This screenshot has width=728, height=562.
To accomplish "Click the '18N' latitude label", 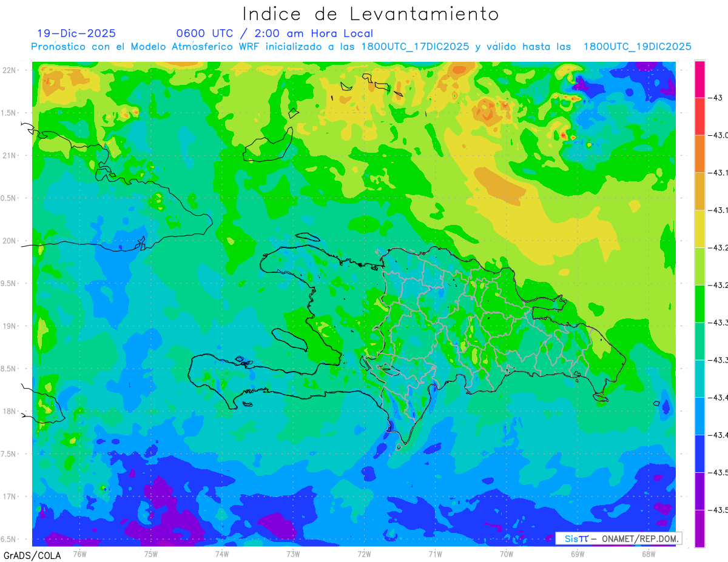I will (9, 411).
